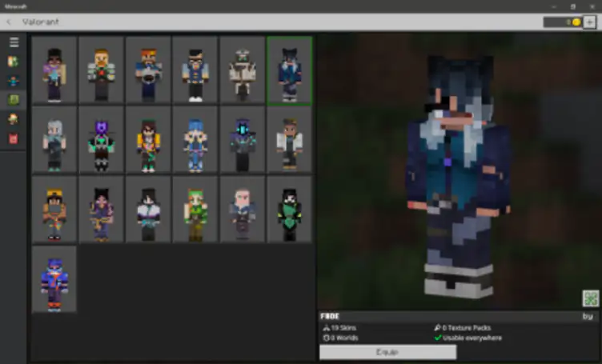Click the green checkmark next to Usable everywhere

(x=438, y=338)
